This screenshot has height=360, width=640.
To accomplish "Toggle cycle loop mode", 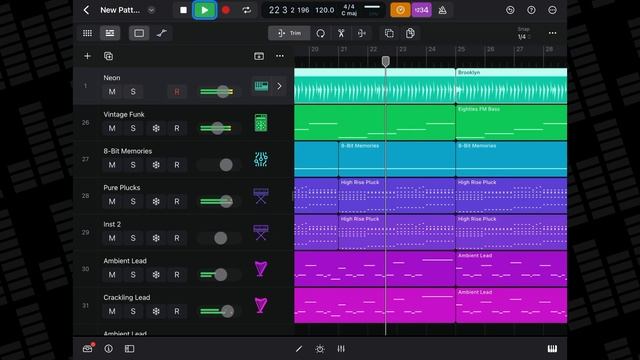I will tap(247, 10).
